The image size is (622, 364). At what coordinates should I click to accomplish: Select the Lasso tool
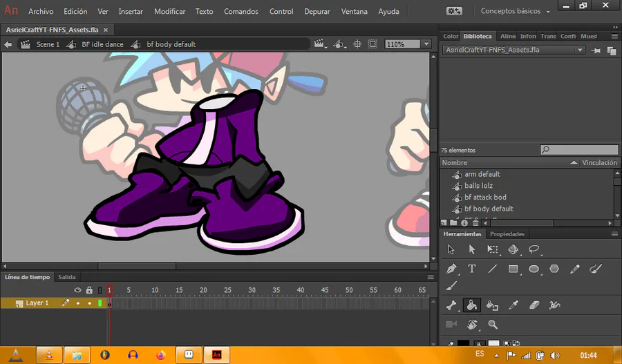click(x=534, y=249)
